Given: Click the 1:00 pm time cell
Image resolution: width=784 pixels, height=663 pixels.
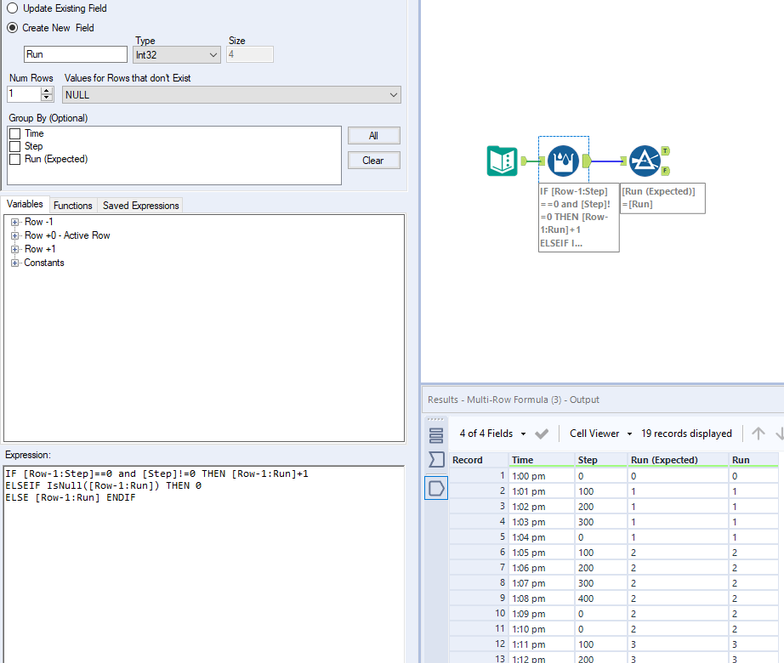Looking at the screenshot, I should tap(542, 476).
